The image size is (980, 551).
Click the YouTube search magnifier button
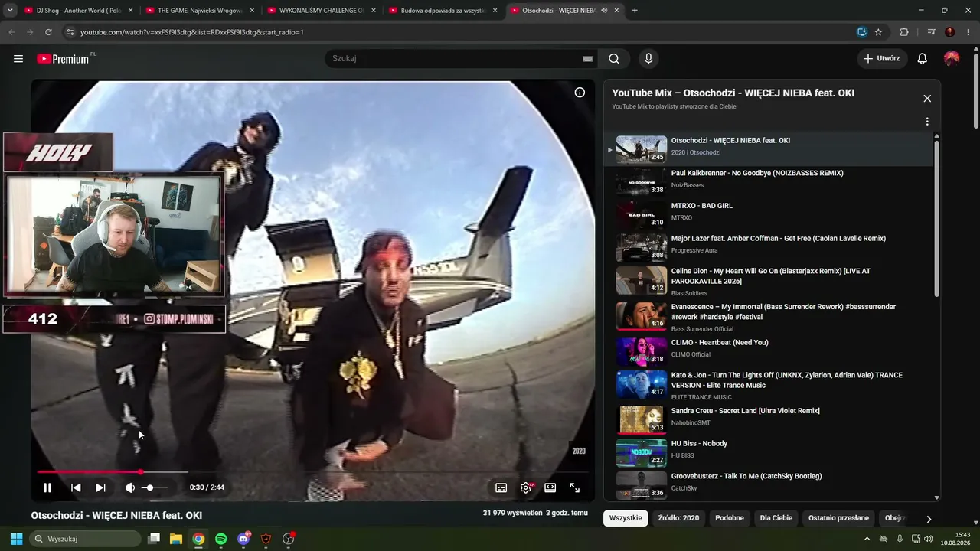[614, 58]
